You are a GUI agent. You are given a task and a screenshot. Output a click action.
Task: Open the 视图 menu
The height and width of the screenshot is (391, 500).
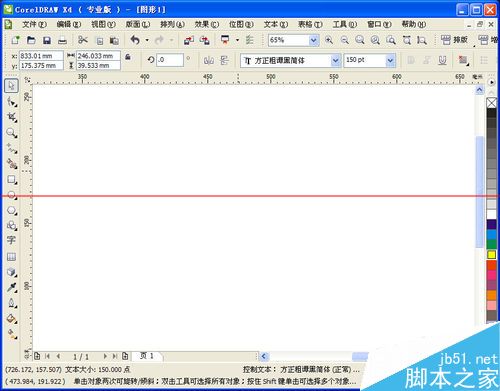103,24
